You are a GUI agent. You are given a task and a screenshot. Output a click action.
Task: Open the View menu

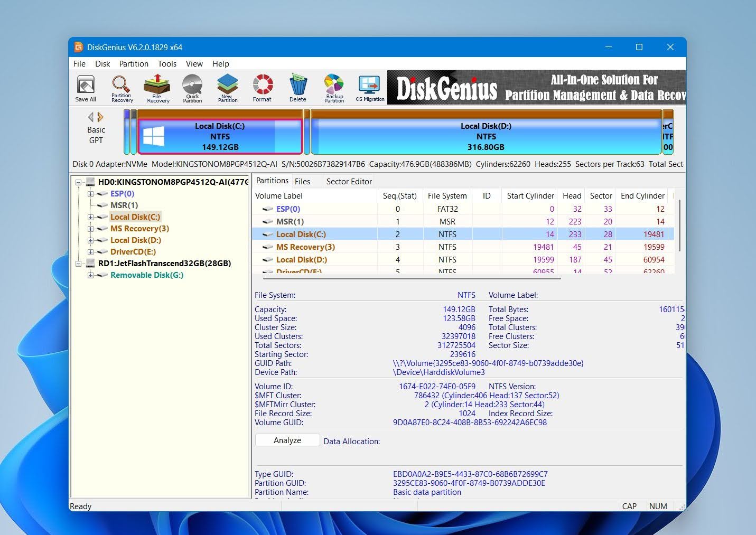click(194, 63)
